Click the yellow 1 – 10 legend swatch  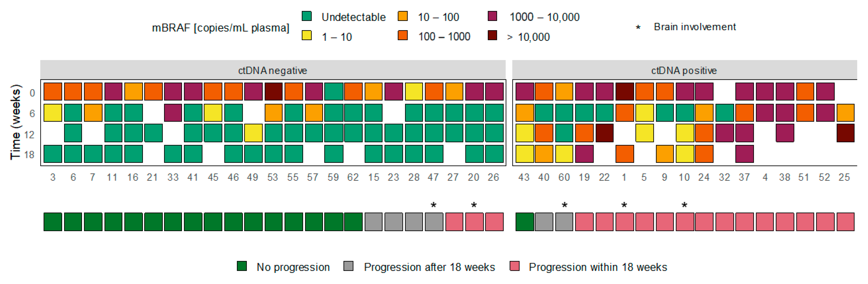[307, 35]
